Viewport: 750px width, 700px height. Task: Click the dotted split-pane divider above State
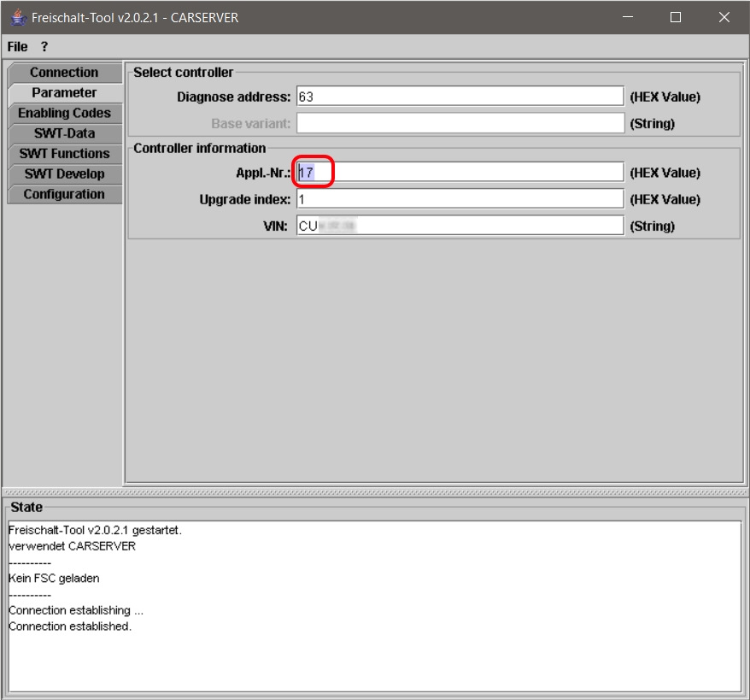coord(375,492)
